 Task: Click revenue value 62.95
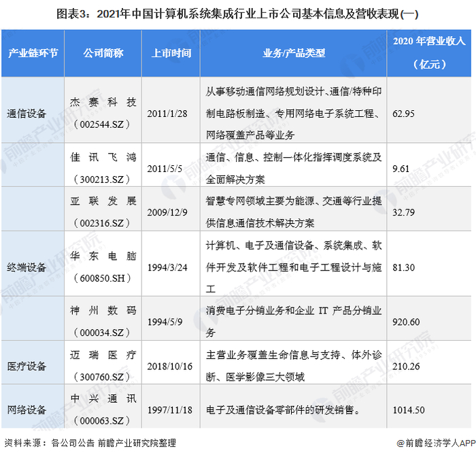[x=403, y=114]
